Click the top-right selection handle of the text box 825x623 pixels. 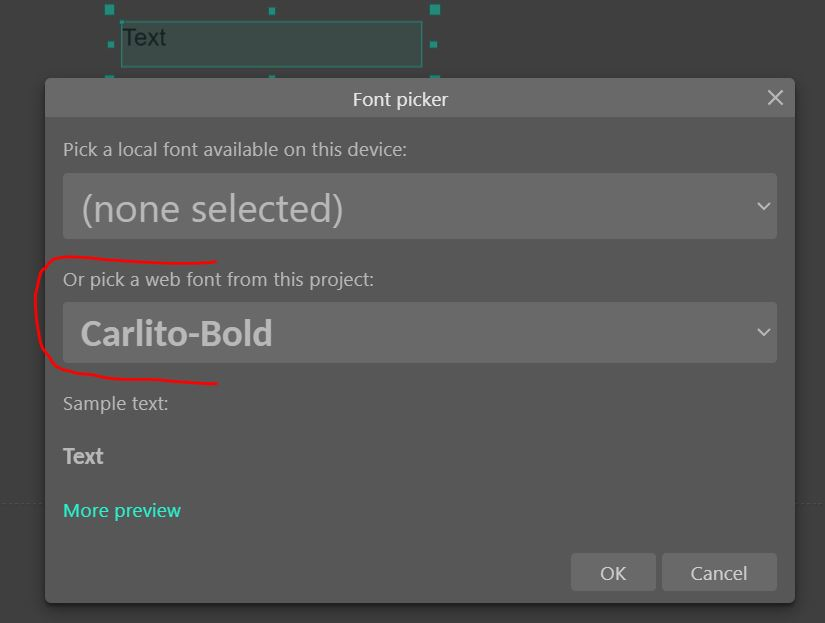click(x=435, y=9)
